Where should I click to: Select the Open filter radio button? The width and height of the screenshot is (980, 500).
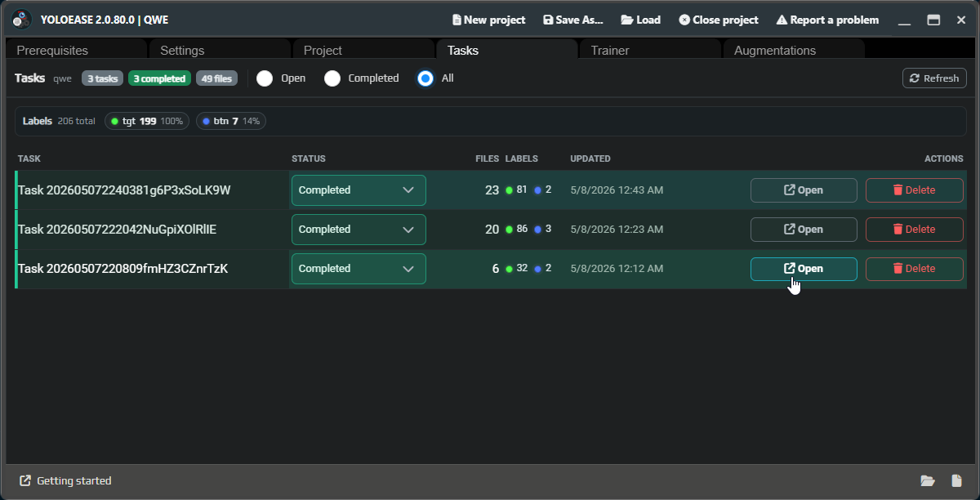[x=265, y=78]
